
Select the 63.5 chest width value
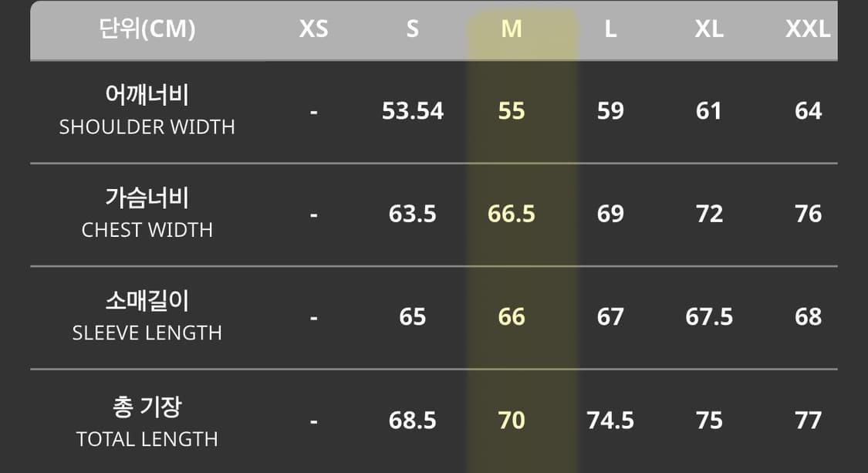click(x=413, y=214)
